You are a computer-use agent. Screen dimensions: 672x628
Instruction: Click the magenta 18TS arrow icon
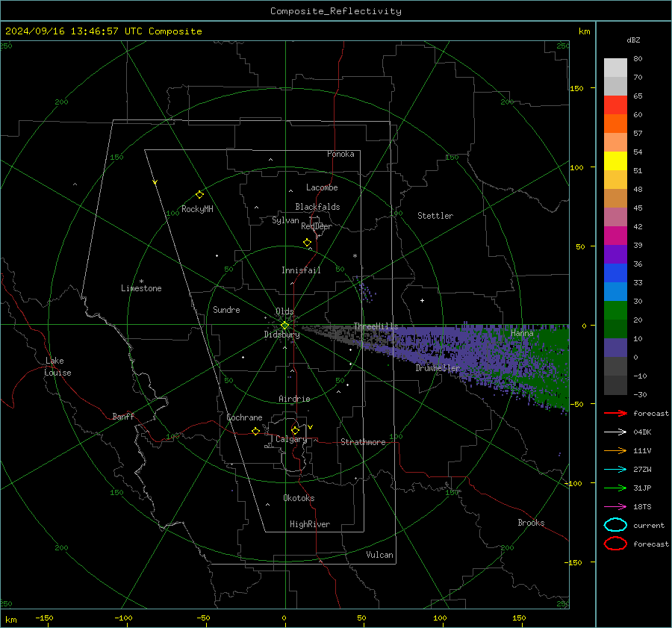click(615, 507)
